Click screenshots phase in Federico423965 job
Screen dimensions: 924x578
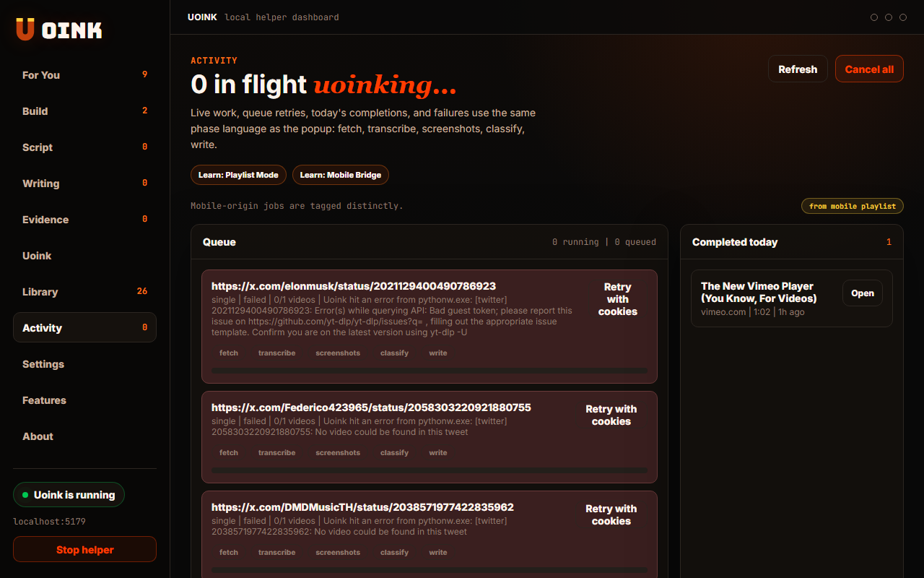[338, 452]
